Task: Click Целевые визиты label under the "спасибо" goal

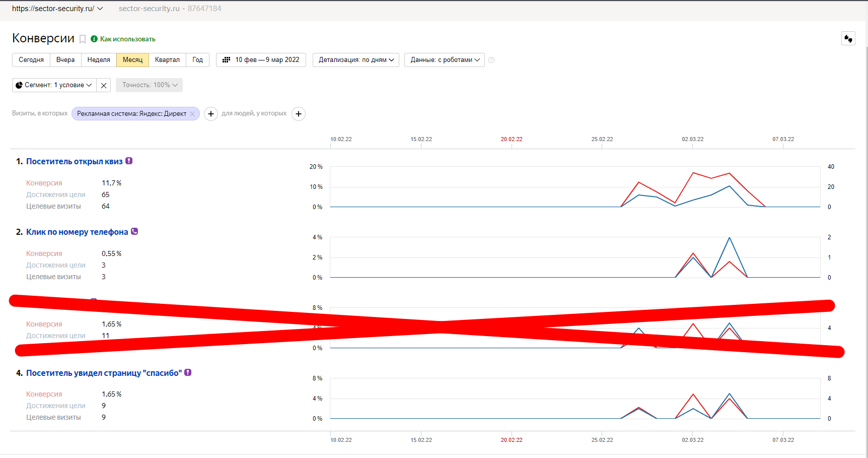Action: click(x=53, y=417)
